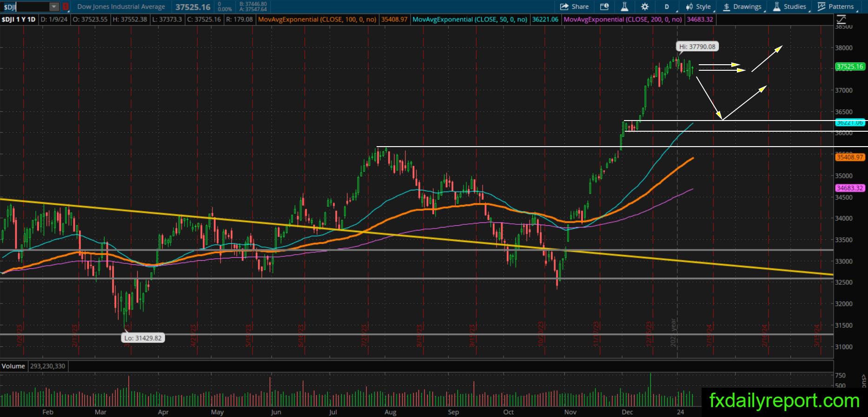Click the volume value 293,230,330
Screen dimensions: 868x417
tap(48, 366)
